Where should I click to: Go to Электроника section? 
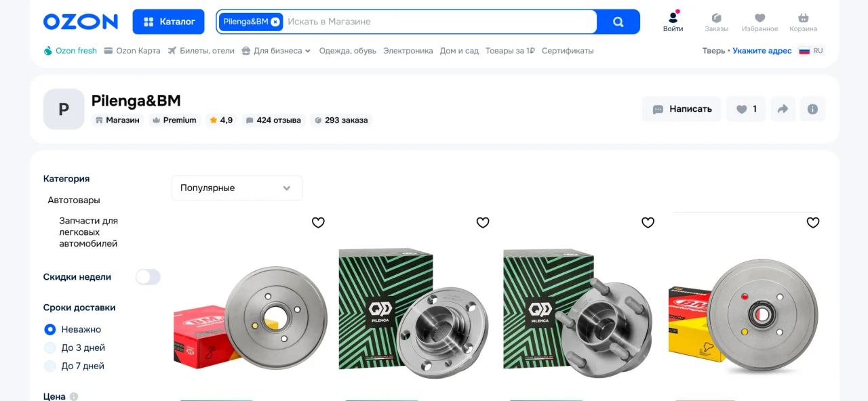tap(408, 51)
